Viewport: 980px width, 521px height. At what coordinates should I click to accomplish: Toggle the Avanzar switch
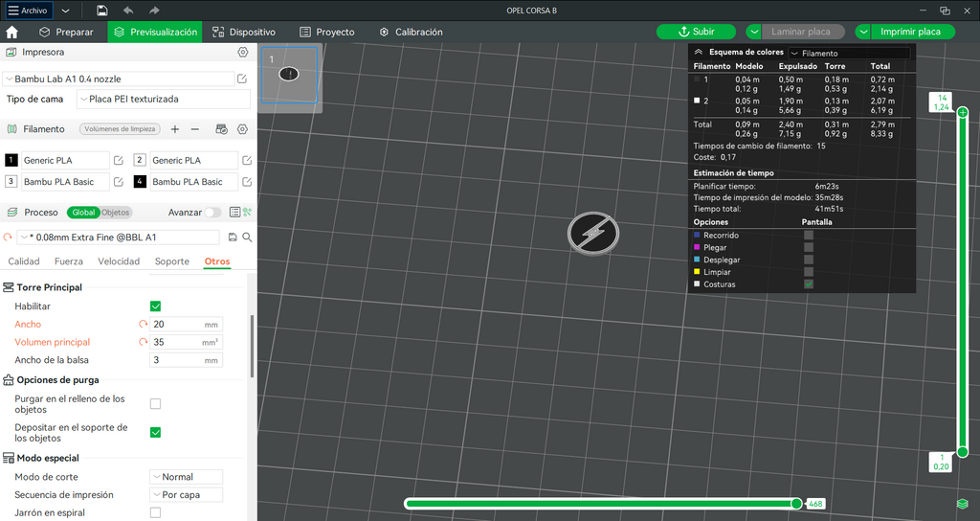click(212, 213)
